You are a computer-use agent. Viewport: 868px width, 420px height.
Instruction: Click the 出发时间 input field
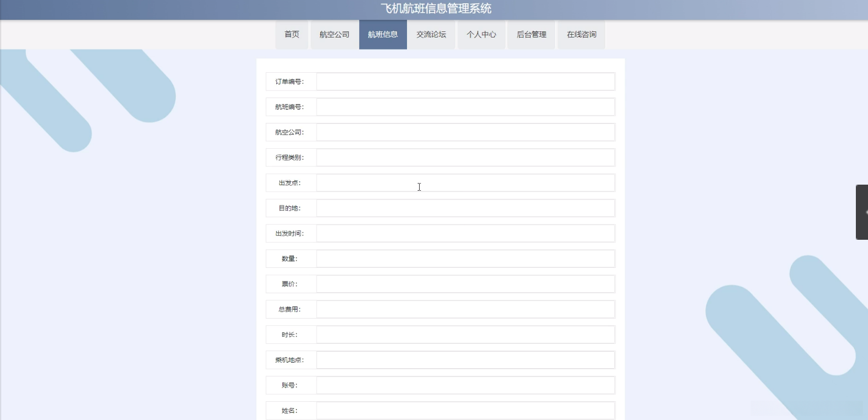point(465,234)
